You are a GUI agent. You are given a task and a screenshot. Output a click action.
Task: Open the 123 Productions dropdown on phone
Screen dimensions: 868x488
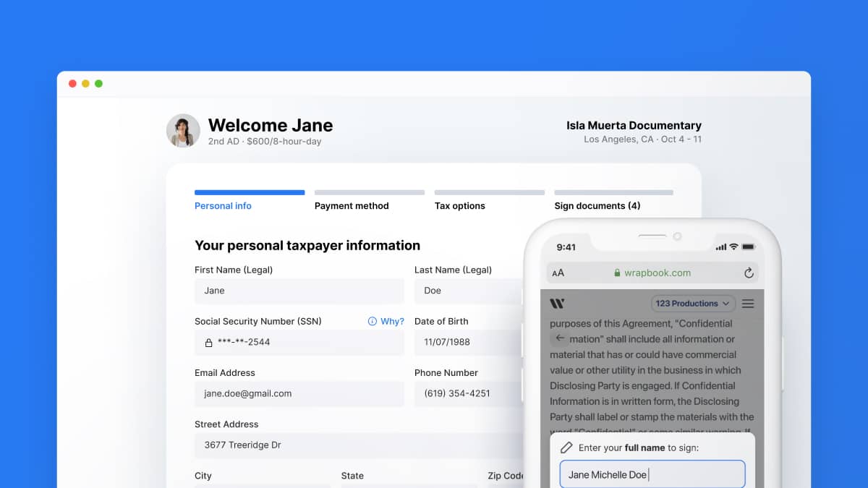coord(693,304)
